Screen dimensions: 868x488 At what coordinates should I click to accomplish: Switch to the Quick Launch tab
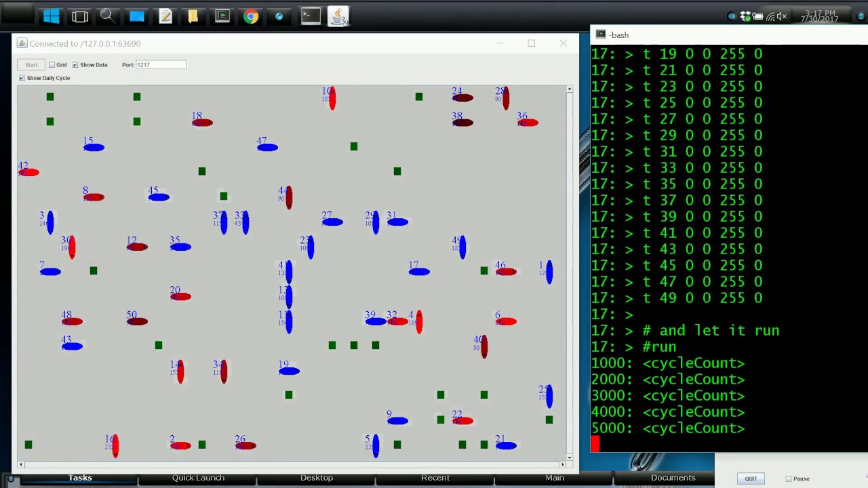pyautogui.click(x=198, y=478)
